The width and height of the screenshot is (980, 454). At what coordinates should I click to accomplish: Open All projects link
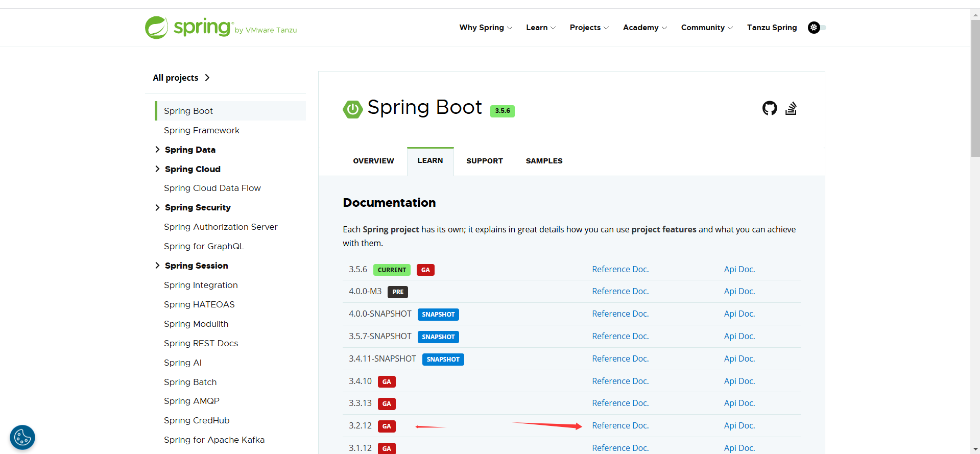(x=181, y=78)
